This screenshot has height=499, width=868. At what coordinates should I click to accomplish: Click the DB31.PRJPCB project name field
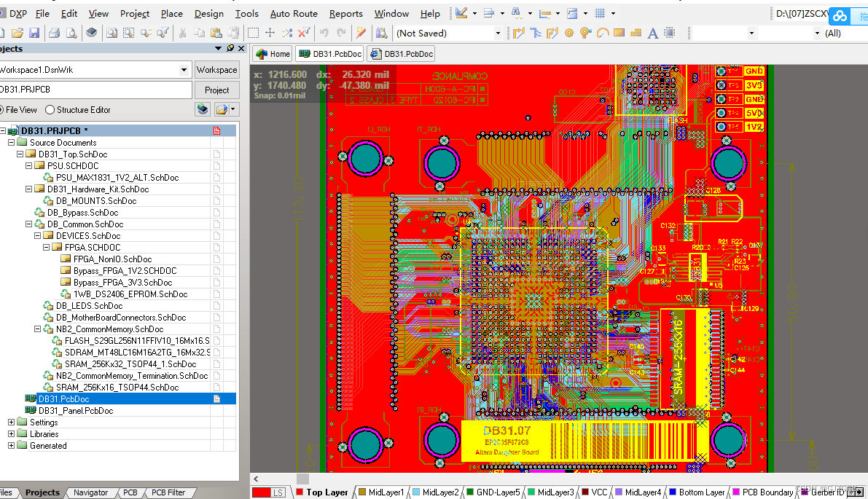[x=95, y=90]
